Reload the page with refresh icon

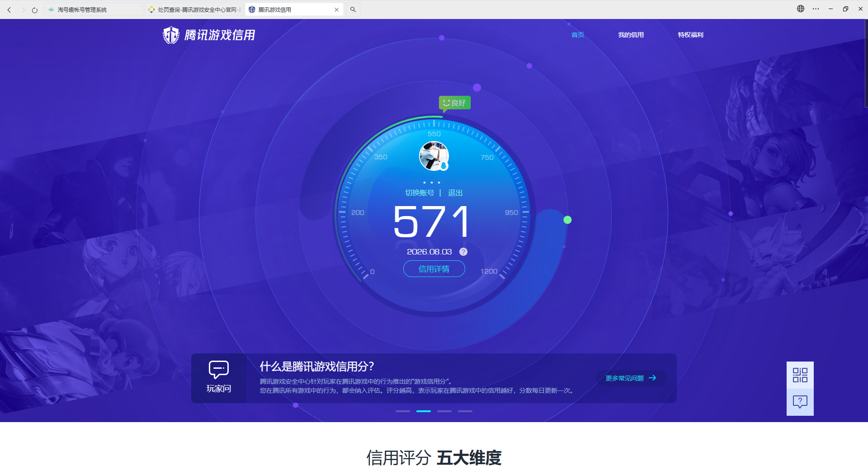click(35, 9)
